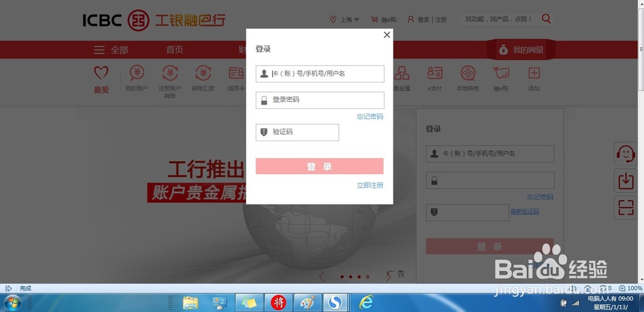Click the vertical scrollbar up arrow
The image size is (644, 312).
pos(641,3)
